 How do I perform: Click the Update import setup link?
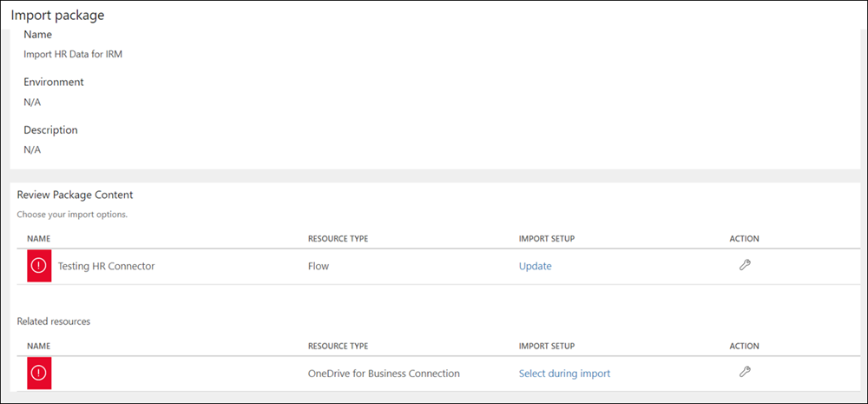pos(535,266)
